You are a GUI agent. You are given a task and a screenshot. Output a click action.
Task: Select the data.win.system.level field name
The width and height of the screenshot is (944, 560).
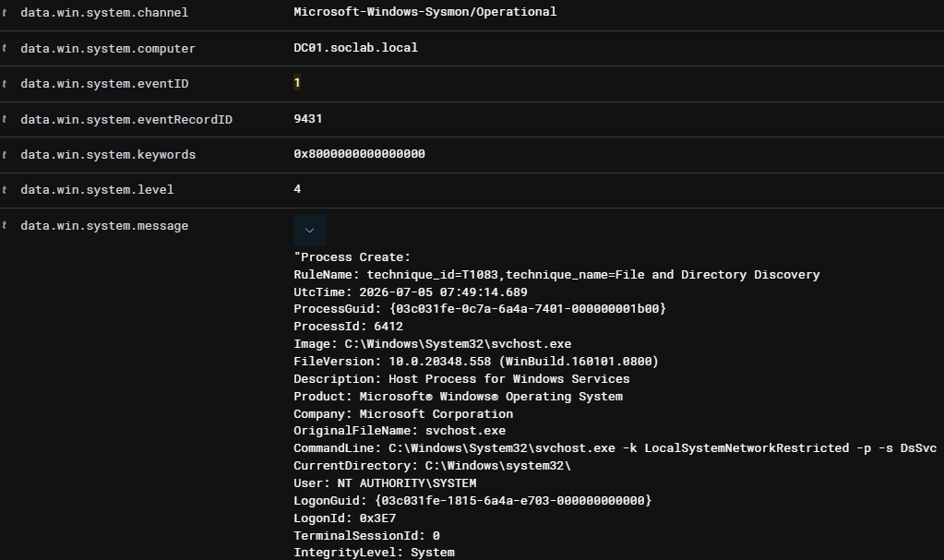[97, 190]
